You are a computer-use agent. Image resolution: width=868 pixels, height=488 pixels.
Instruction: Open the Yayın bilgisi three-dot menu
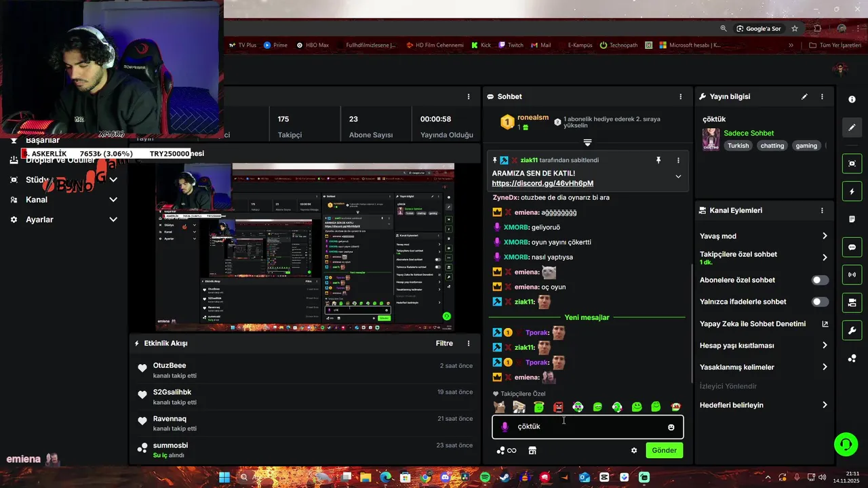(822, 97)
